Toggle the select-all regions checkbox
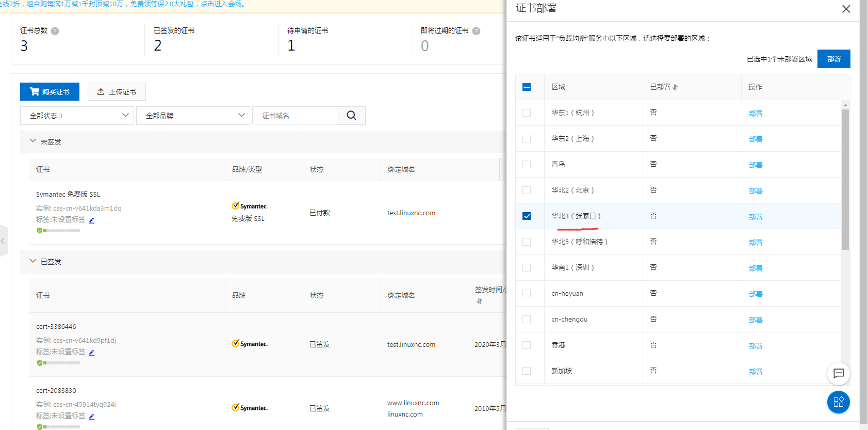 (527, 87)
